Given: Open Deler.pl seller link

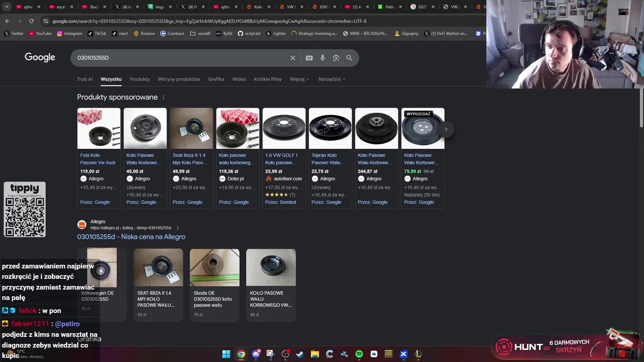Looking at the screenshot, I should (235, 178).
